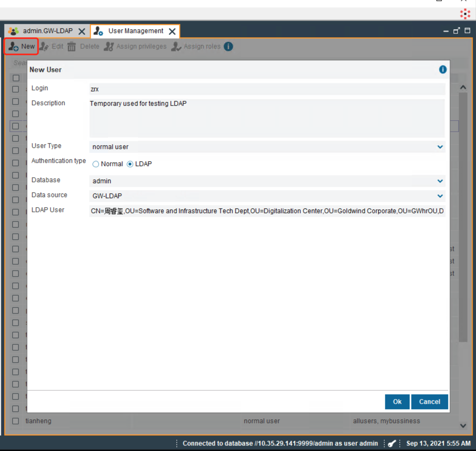Select the User Management tab

pos(135,31)
